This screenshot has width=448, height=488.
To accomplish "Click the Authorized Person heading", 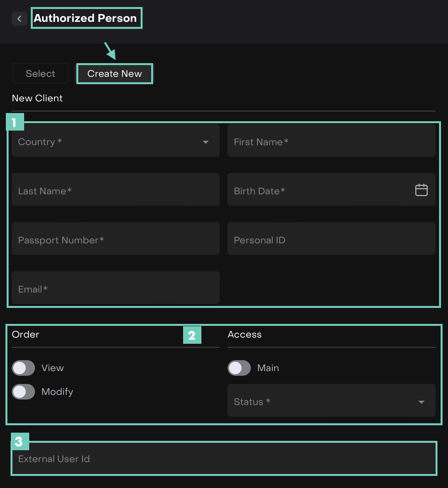I will coord(85,18).
